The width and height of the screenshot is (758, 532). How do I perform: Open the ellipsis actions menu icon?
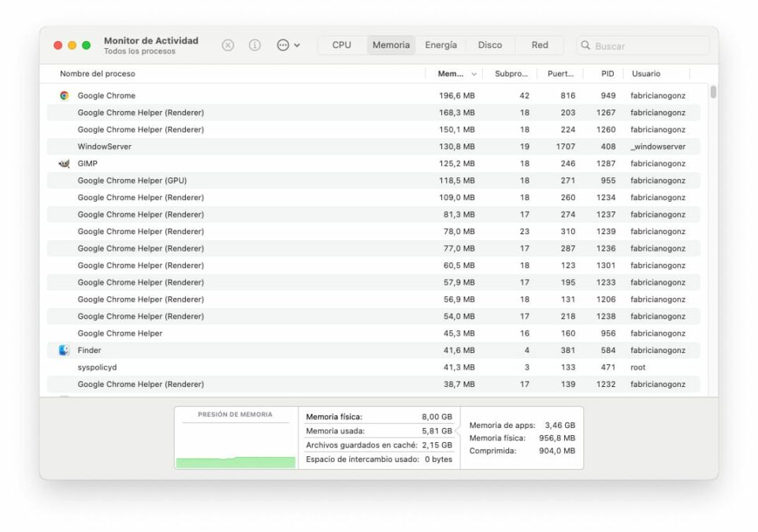pos(283,46)
